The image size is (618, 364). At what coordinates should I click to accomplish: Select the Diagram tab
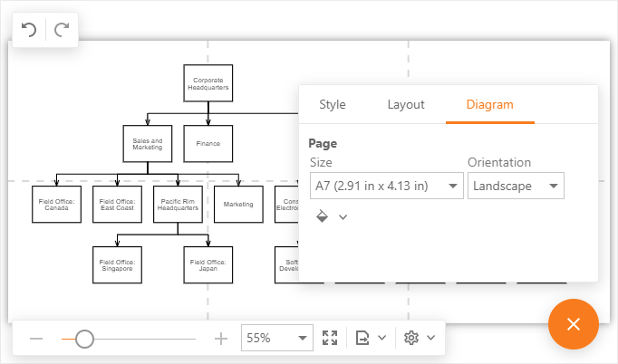pos(490,104)
